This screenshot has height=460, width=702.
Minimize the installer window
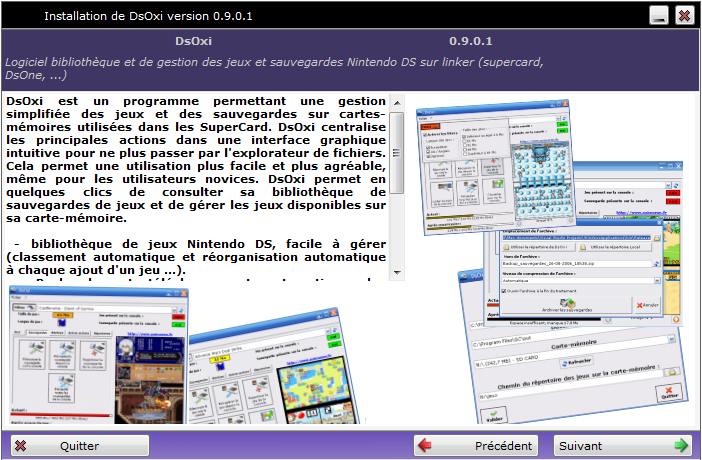pyautogui.click(x=659, y=15)
